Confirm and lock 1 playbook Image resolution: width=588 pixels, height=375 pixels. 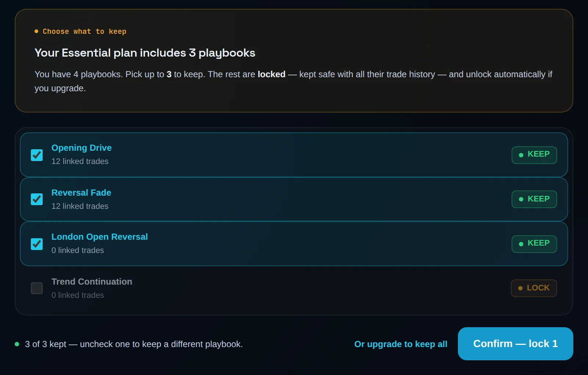515,344
